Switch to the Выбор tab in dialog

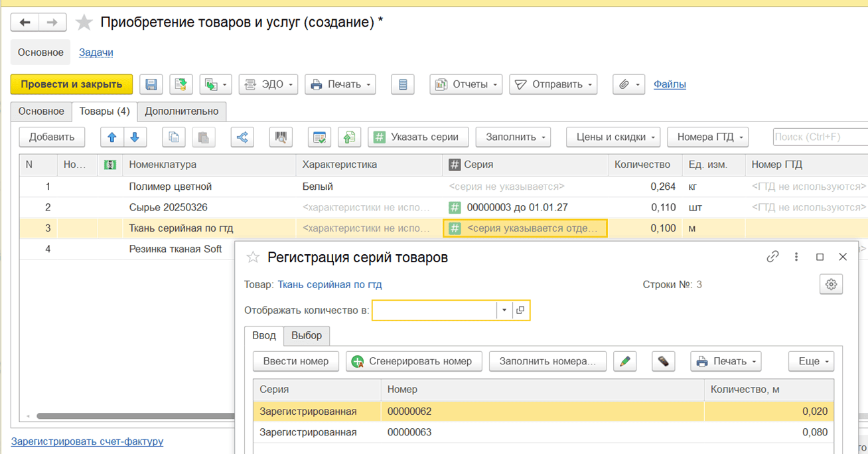307,335
